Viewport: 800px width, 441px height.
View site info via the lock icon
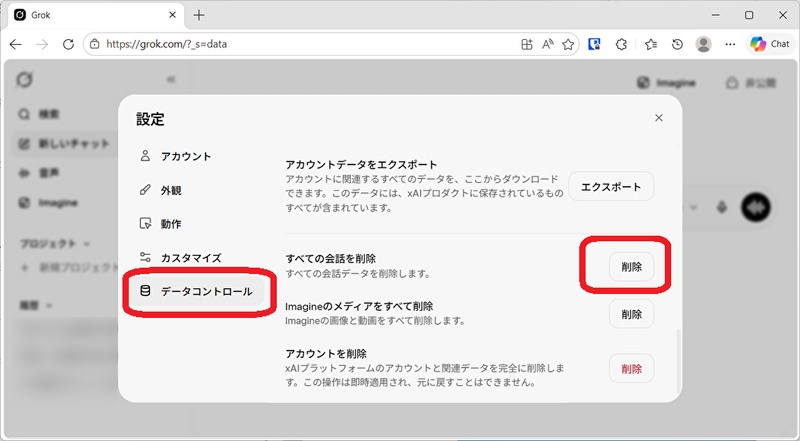coord(94,44)
